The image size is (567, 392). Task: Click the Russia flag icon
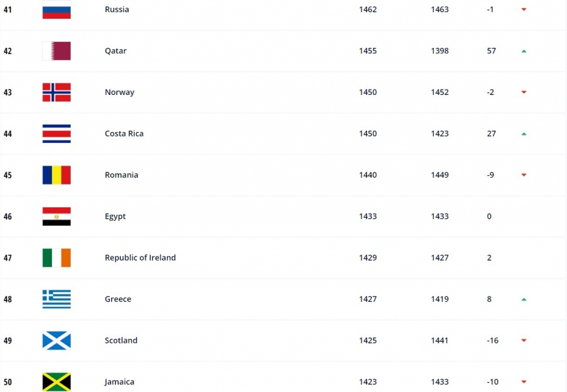[x=57, y=9]
